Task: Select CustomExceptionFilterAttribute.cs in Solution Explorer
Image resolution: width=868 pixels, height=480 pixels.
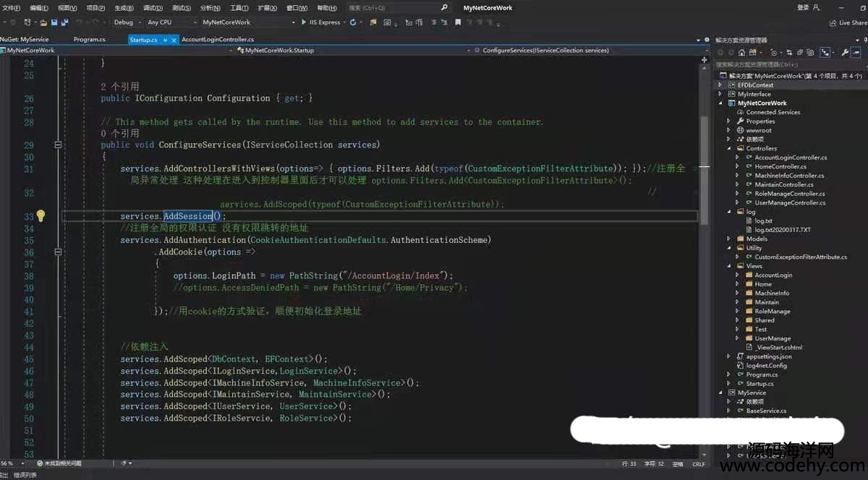Action: click(x=801, y=257)
